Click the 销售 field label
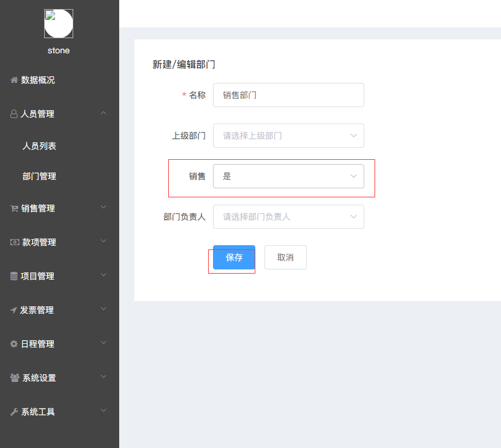The height and width of the screenshot is (448, 501). [197, 176]
